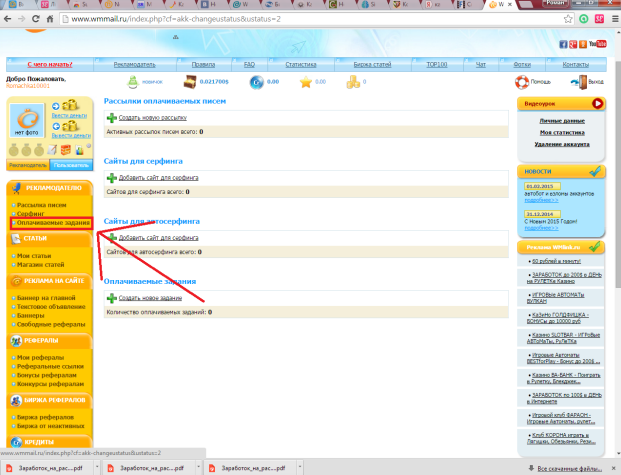Viewport: 621px width, 475px height.
Task: Open Контакты menu item
Action: (576, 64)
